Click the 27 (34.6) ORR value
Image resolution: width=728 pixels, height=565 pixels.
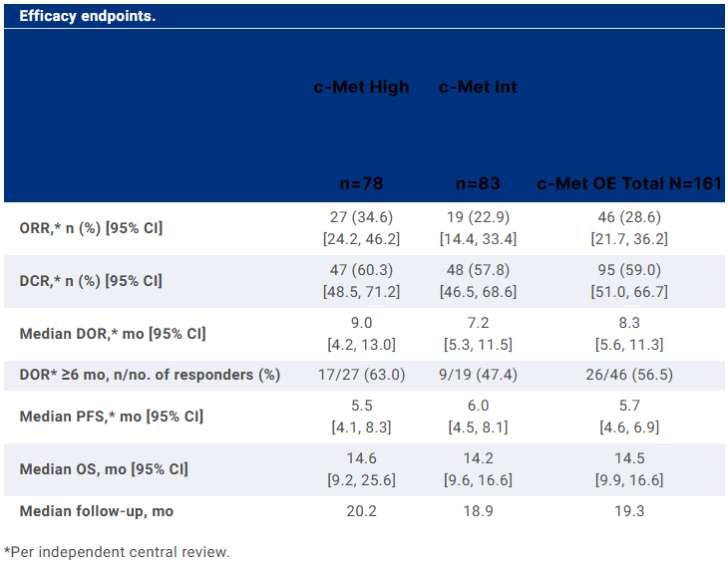361,218
